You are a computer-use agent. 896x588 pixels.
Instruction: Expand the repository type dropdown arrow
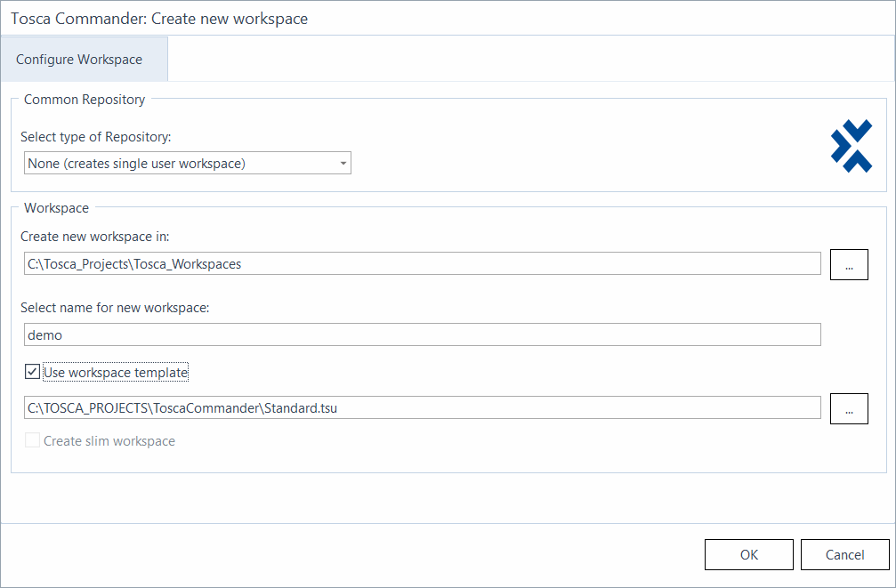point(343,164)
